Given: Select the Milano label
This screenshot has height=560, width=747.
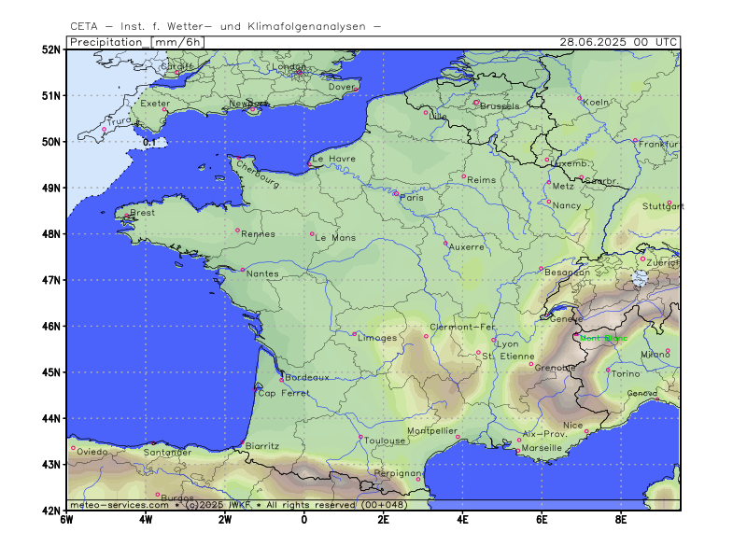Looking at the screenshot, I should (655, 355).
